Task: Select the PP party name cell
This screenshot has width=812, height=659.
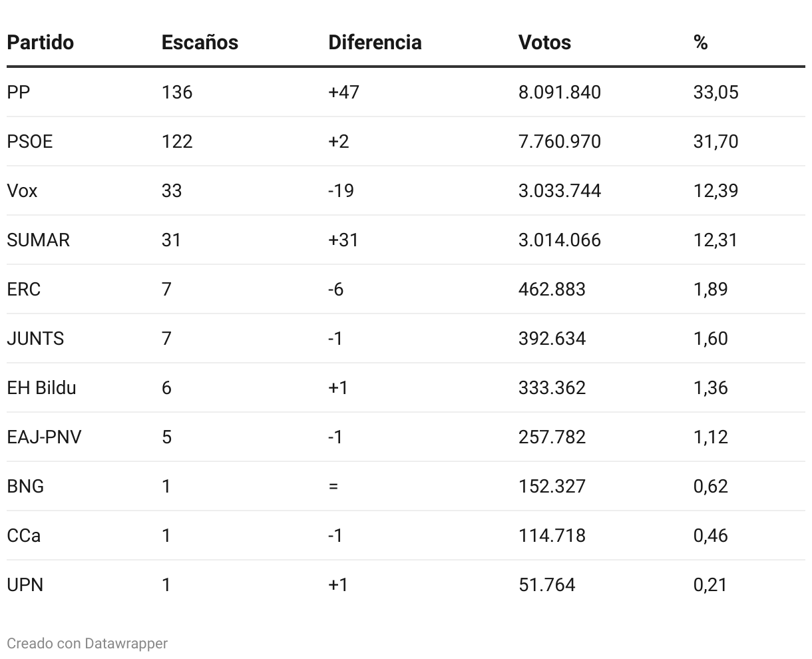Action: pyautogui.click(x=19, y=92)
